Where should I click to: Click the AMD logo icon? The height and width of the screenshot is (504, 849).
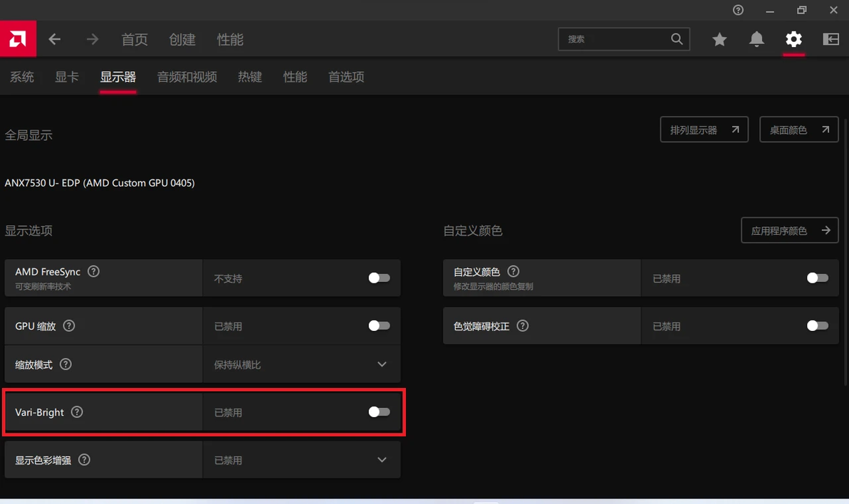(x=18, y=39)
